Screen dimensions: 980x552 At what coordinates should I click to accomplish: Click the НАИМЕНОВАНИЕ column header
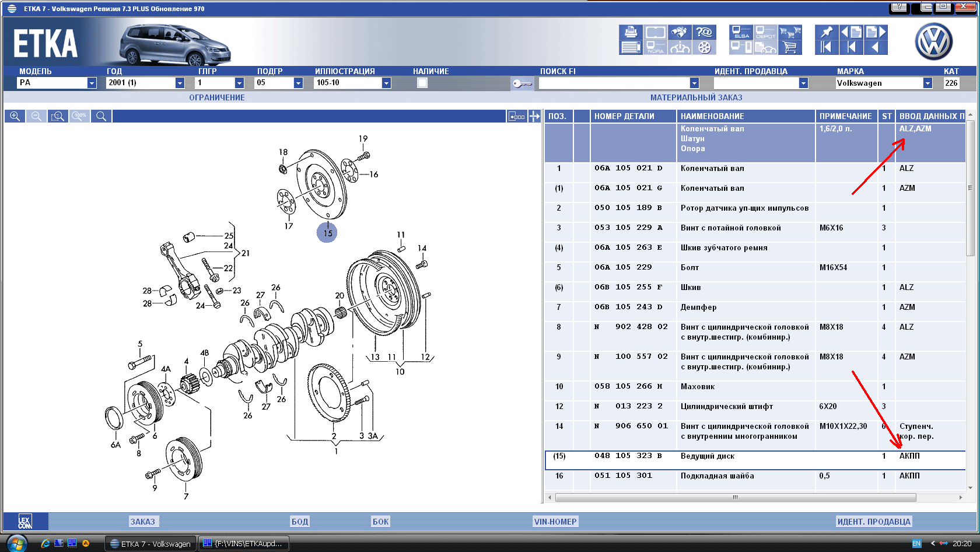[x=746, y=116]
